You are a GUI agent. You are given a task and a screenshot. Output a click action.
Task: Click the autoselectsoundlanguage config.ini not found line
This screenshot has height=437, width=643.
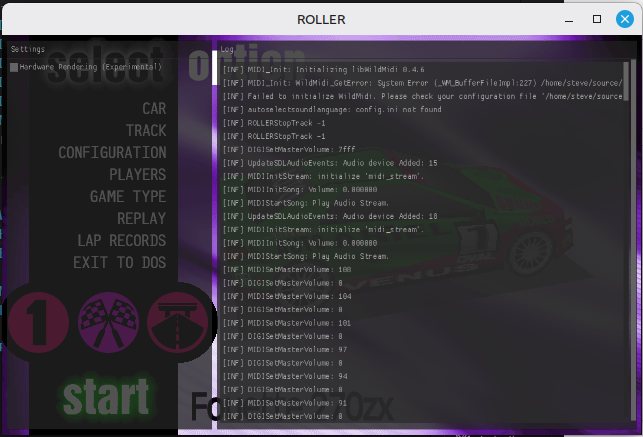tap(332, 109)
